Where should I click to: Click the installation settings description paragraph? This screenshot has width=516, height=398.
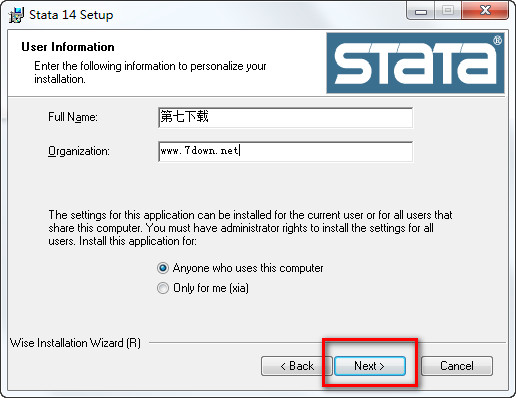point(250,228)
